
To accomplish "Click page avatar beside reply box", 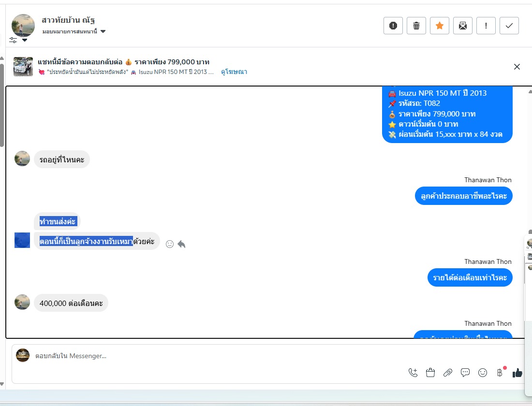I will (x=23, y=355).
